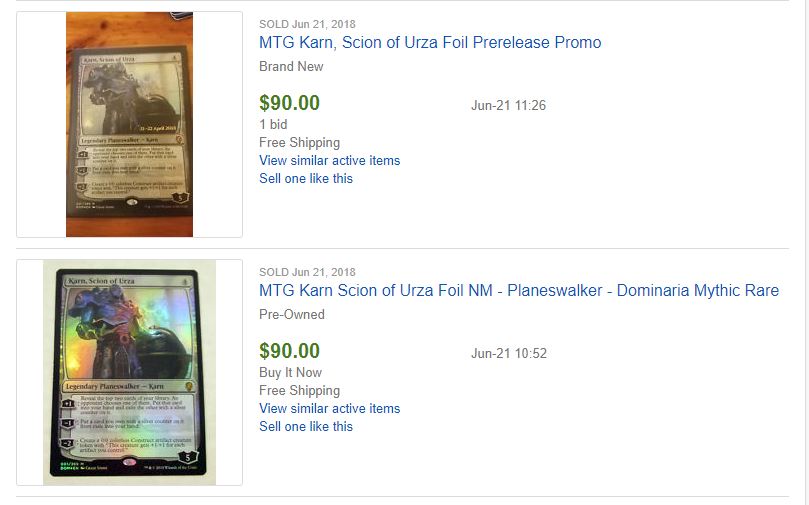The image size is (809, 505).
Task: Click the SOLD date above the Prerelease Promo title
Action: pos(307,24)
